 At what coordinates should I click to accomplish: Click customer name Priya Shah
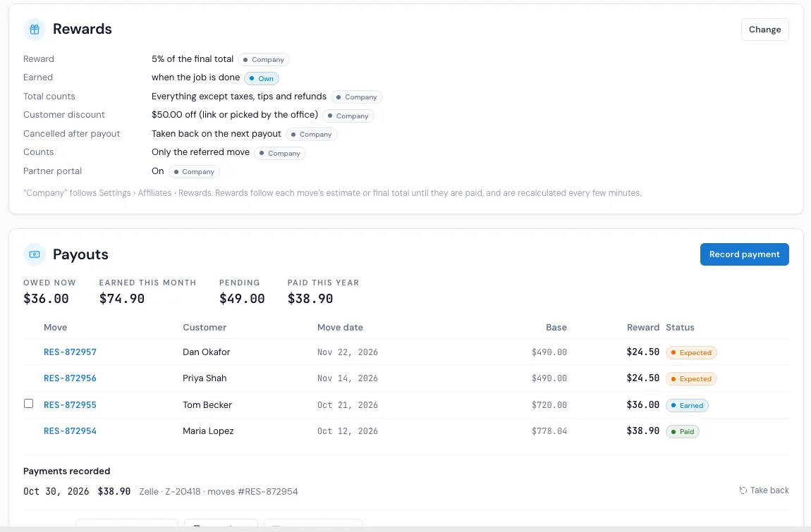205,378
